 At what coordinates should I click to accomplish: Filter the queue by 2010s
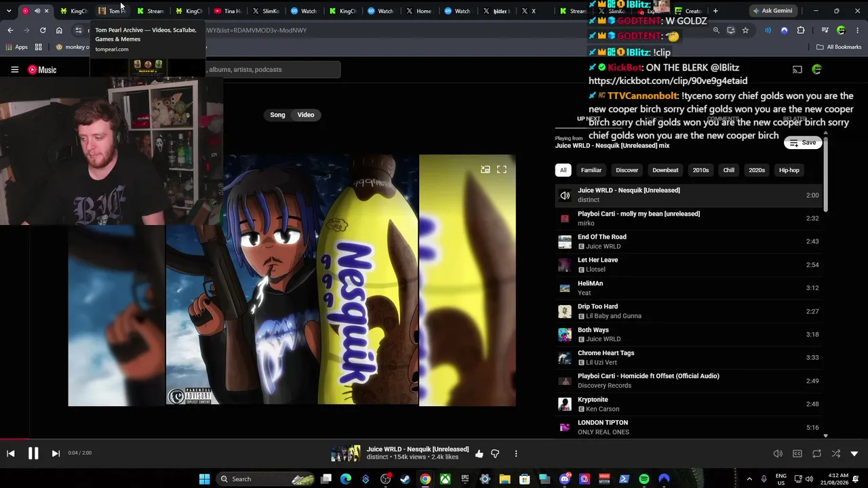[x=701, y=170]
